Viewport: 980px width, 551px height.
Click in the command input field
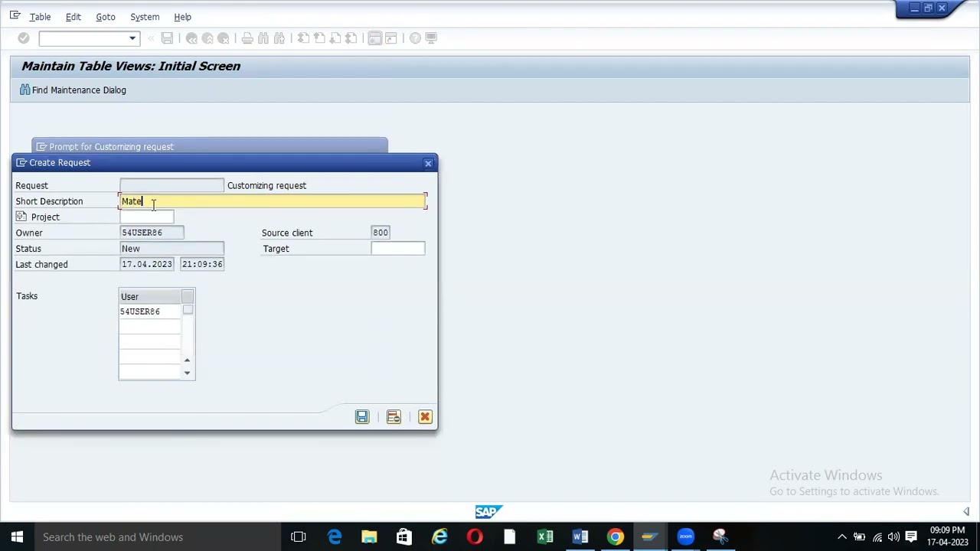tap(83, 38)
